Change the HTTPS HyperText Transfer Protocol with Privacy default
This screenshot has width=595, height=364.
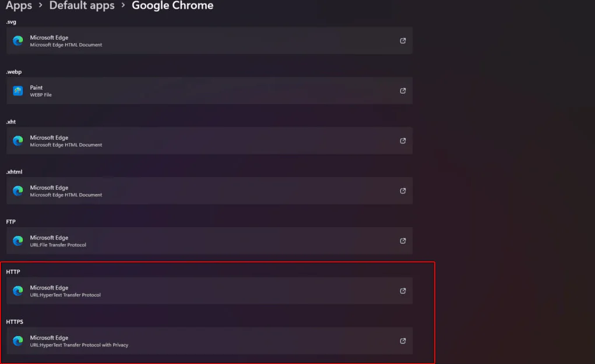[x=210, y=341]
